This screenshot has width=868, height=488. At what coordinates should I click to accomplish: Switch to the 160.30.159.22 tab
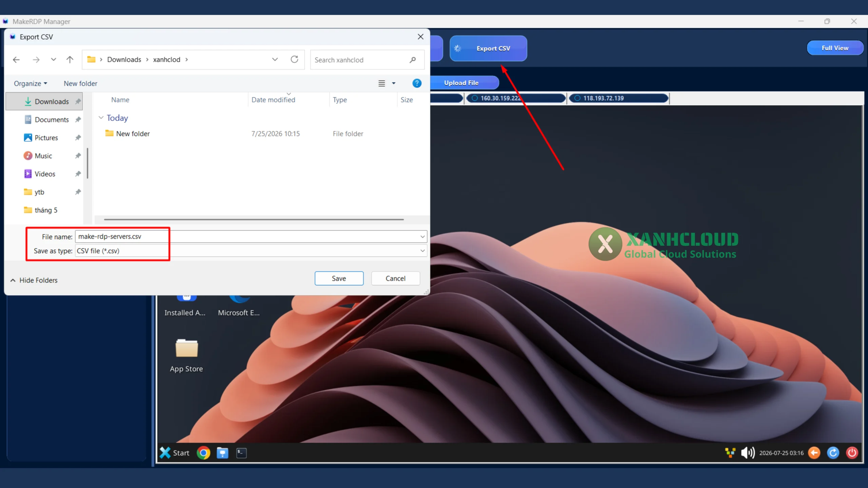[x=515, y=98]
